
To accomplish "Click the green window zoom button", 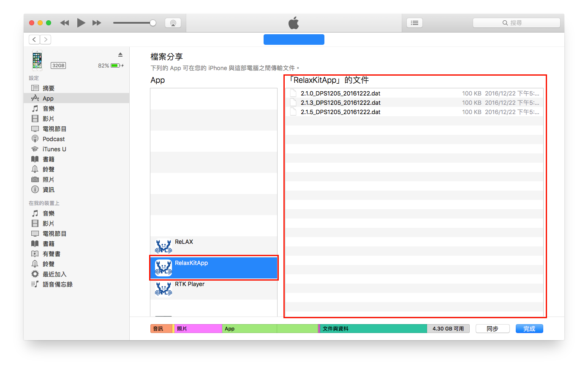I will tap(49, 23).
